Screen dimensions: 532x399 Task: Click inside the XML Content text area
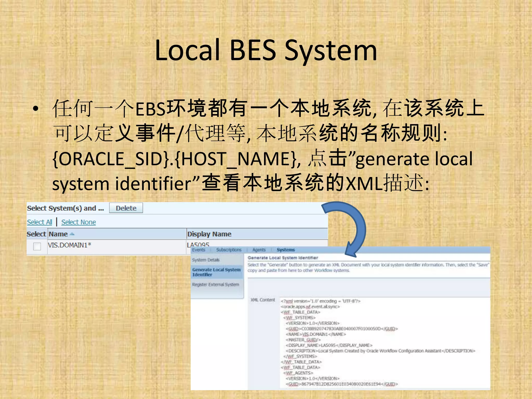385,342
